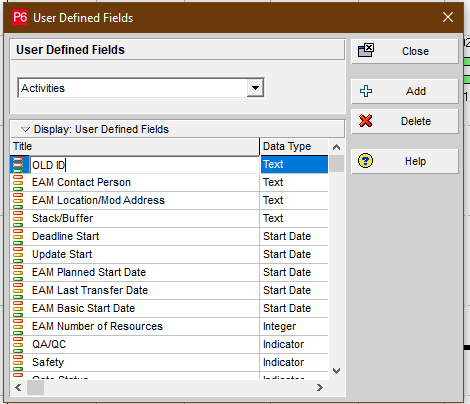Click the row icon beside Deadline Start
This screenshot has height=404, width=470.
(x=18, y=237)
